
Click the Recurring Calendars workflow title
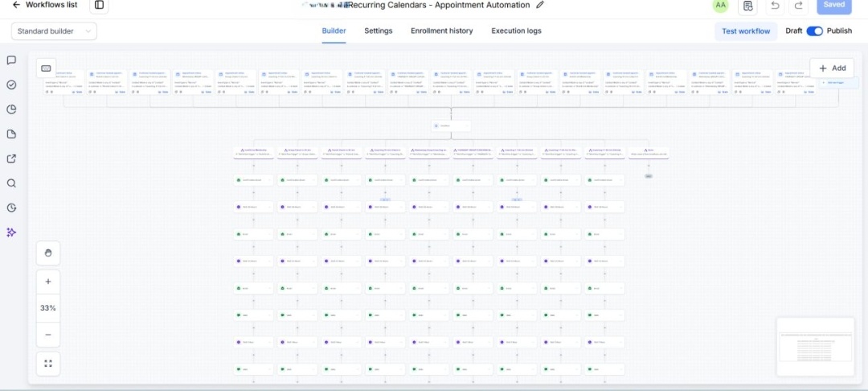click(439, 5)
